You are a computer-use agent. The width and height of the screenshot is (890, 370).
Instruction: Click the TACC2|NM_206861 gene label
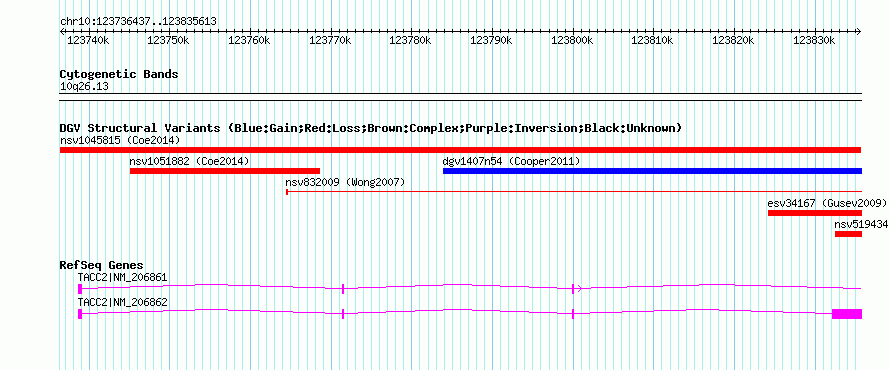pyautogui.click(x=123, y=278)
